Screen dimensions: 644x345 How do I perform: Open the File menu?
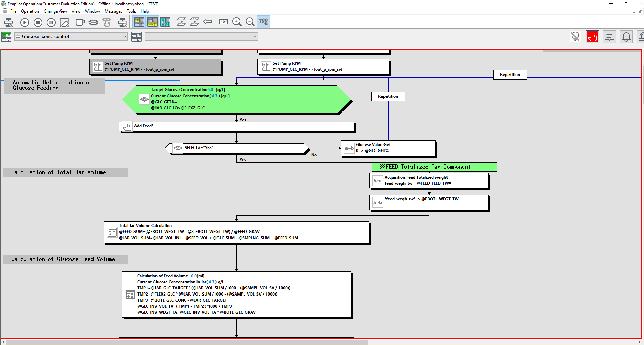click(x=13, y=11)
